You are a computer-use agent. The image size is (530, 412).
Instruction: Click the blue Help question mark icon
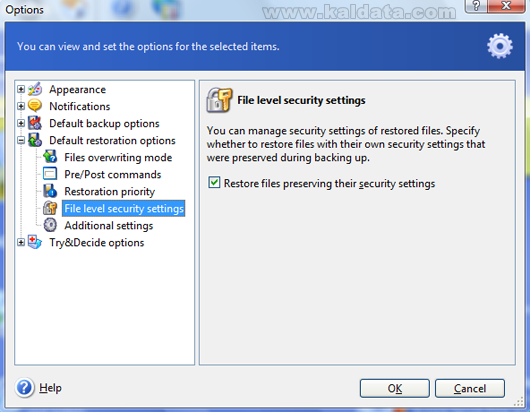pyautogui.click(x=24, y=388)
